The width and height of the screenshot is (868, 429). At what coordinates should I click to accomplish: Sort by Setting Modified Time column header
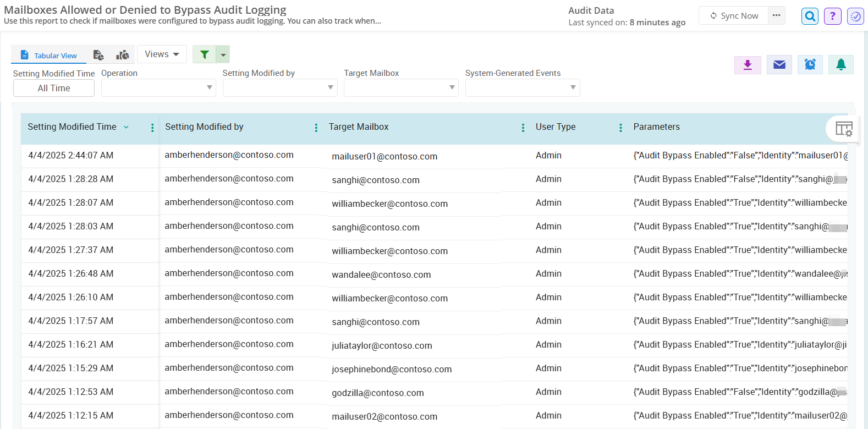72,127
